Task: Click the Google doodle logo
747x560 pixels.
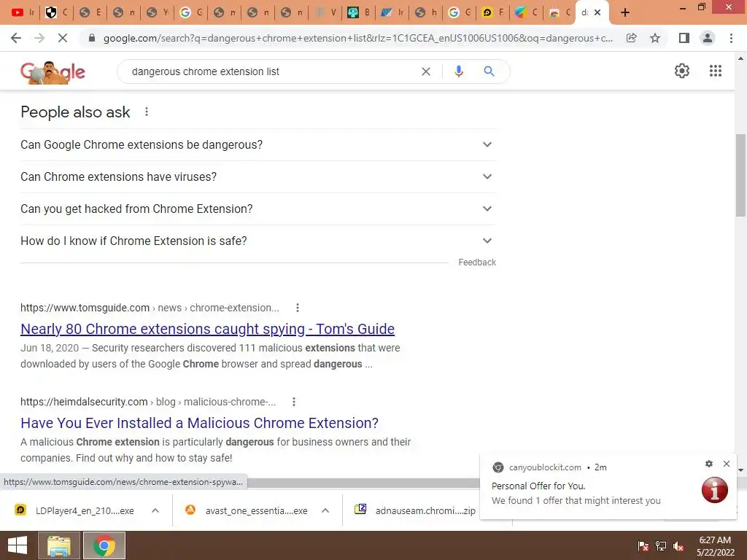Action: [53, 72]
